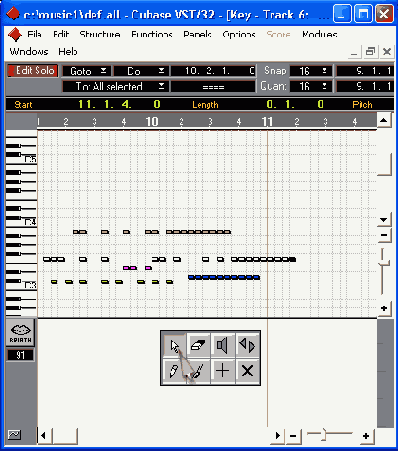Toggle the lips speaker icon above 91
The width and height of the screenshot is (398, 451).
point(21,333)
